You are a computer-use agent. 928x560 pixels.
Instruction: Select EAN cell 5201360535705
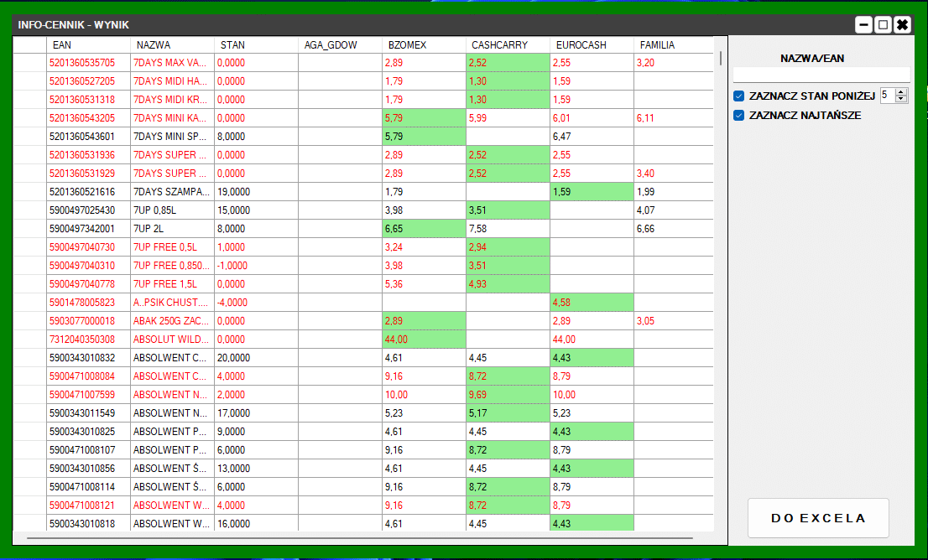(x=88, y=63)
